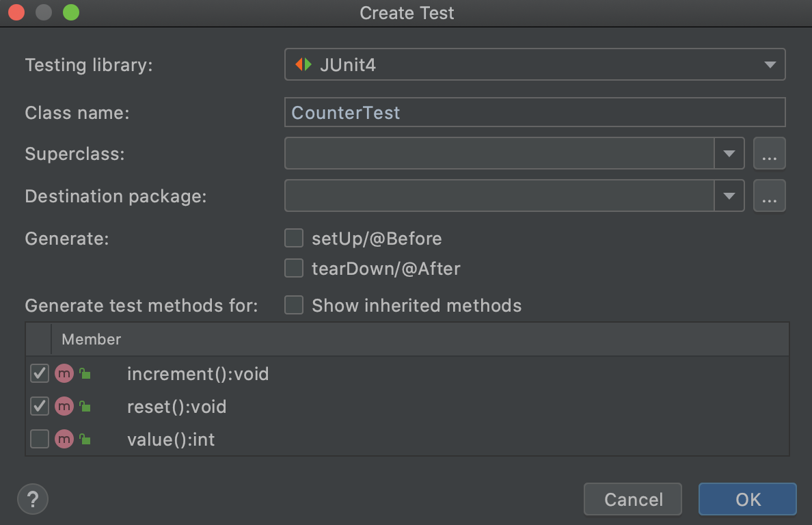Click the method icon beside value():int

(x=64, y=439)
